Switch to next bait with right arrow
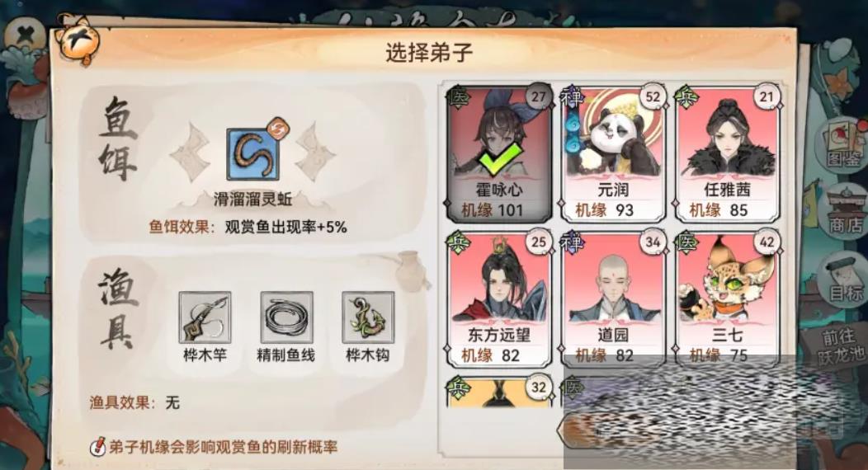This screenshot has width=868, height=470. (x=316, y=152)
